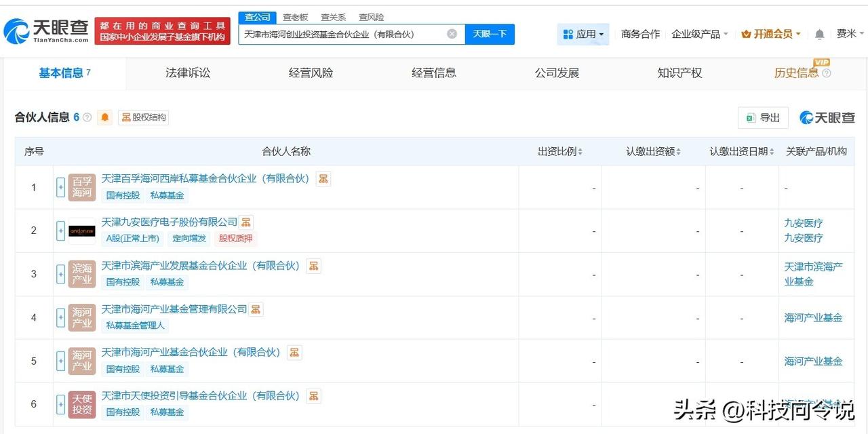Screen dimensions: 868x434
Task: Click the 百孚海河 logo thumbnail
Action: pyautogui.click(x=82, y=187)
